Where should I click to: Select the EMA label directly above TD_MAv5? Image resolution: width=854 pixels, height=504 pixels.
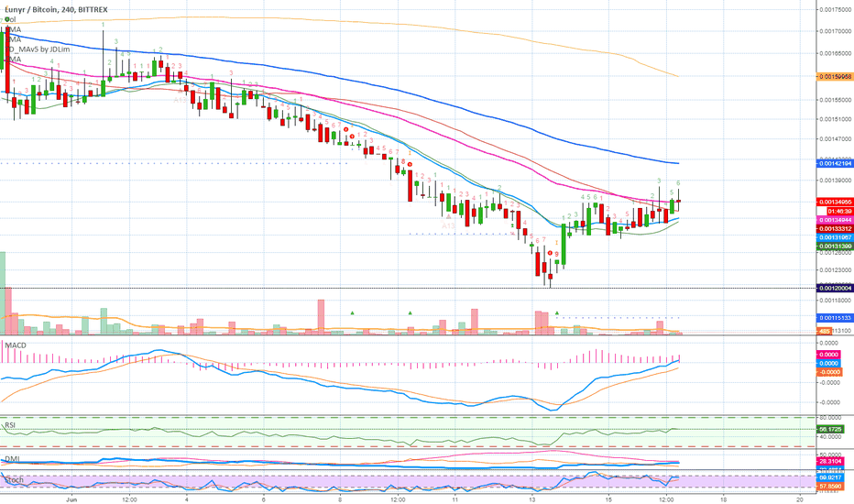coord(13,39)
